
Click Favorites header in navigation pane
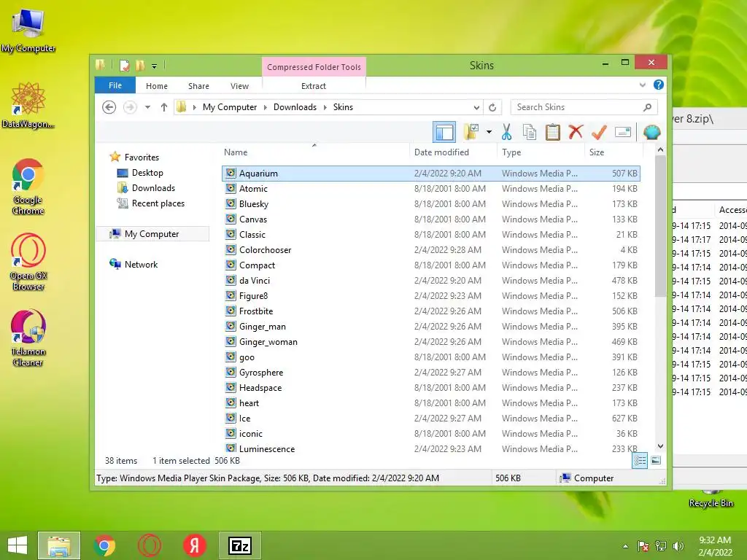point(142,157)
